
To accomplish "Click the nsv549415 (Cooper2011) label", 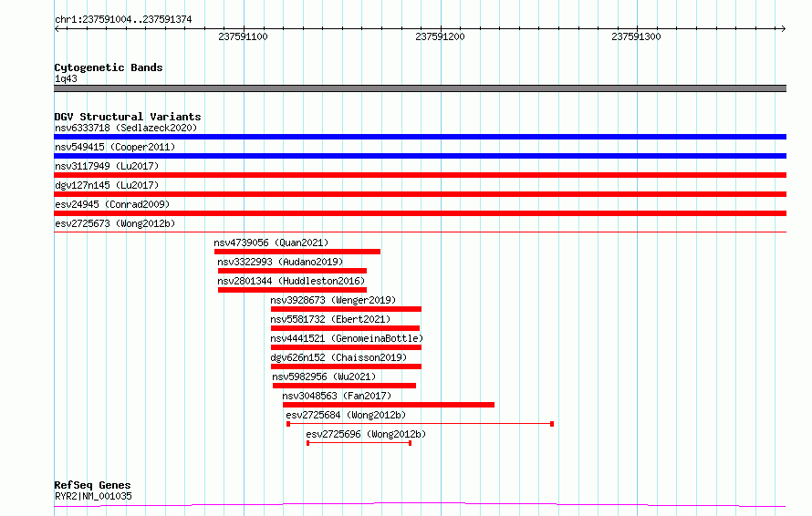I will [x=115, y=147].
